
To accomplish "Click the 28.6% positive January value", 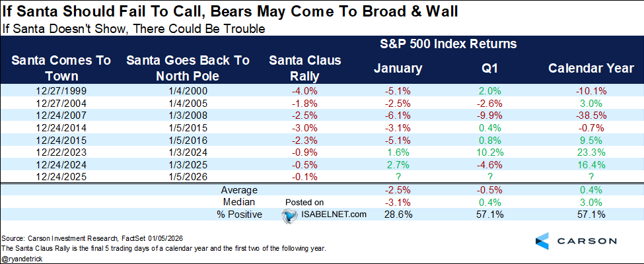I will (x=398, y=214).
